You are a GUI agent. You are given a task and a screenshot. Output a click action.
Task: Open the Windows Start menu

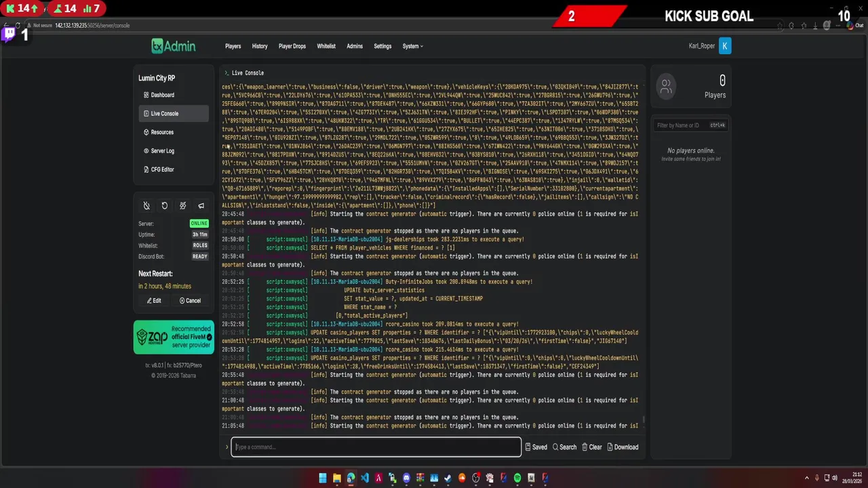click(323, 478)
